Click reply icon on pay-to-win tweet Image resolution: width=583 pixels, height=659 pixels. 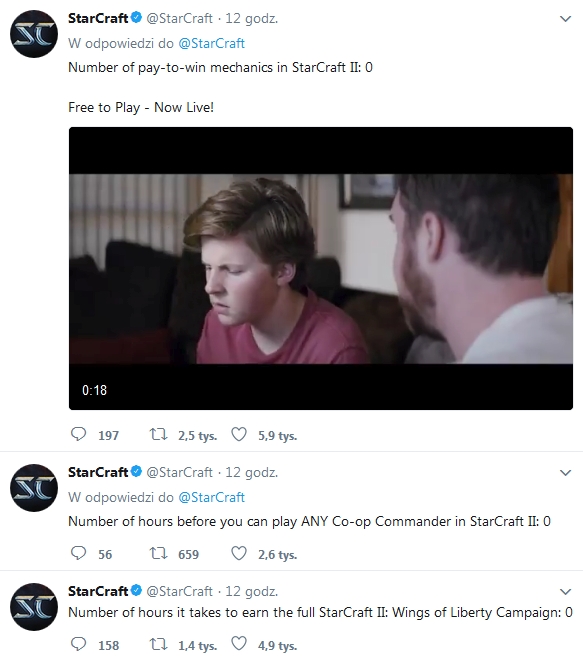coord(78,434)
